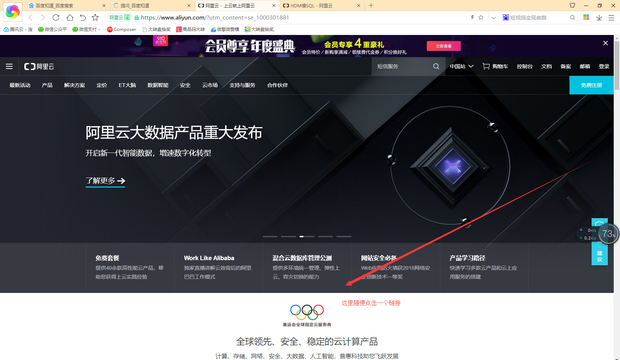
Task: Go back with browser back arrow
Action: [30, 17]
